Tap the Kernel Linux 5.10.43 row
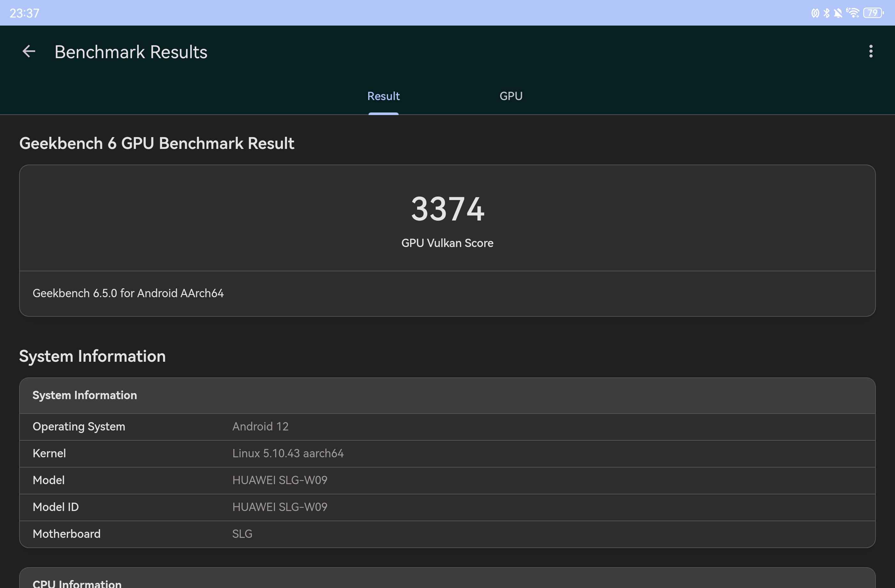Viewport: 895px width, 588px height. click(x=447, y=453)
